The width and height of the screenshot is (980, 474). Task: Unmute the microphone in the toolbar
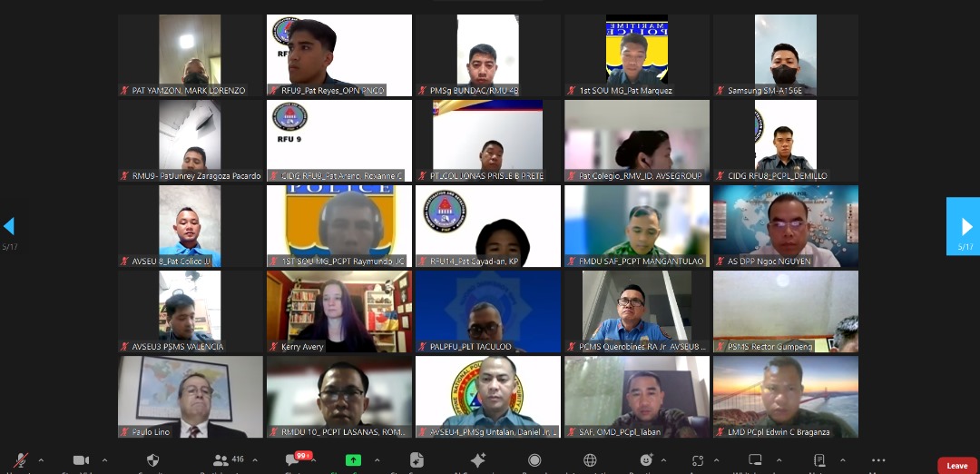pos(21,460)
